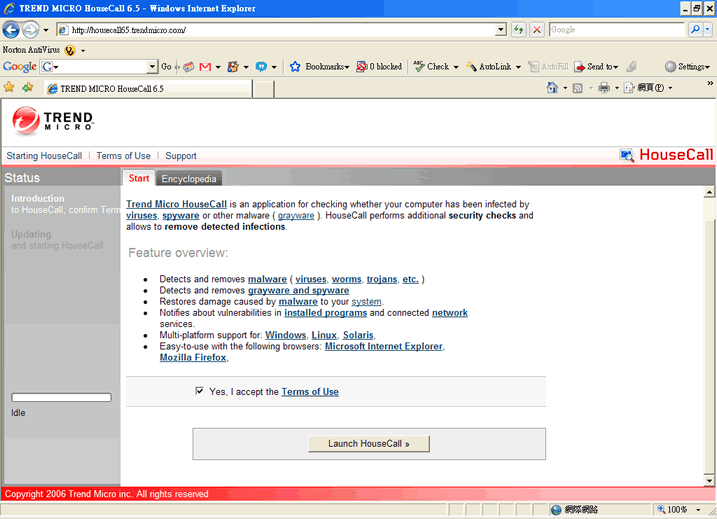Click the green Refresh page icon
Viewport: 717px width, 519px height.
point(519,30)
